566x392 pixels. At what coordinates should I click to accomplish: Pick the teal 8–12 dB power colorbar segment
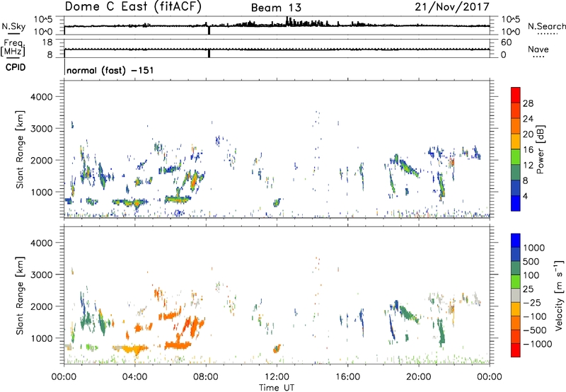click(x=516, y=172)
